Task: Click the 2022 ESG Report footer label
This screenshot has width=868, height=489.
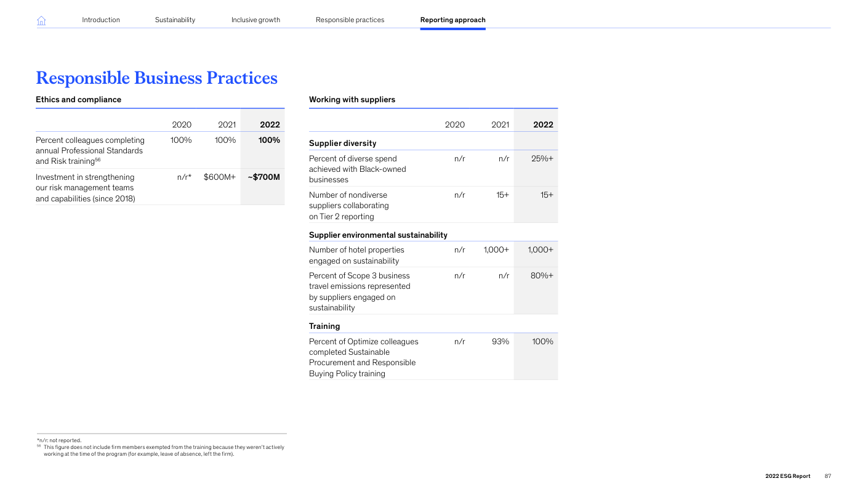Action: 787,476
